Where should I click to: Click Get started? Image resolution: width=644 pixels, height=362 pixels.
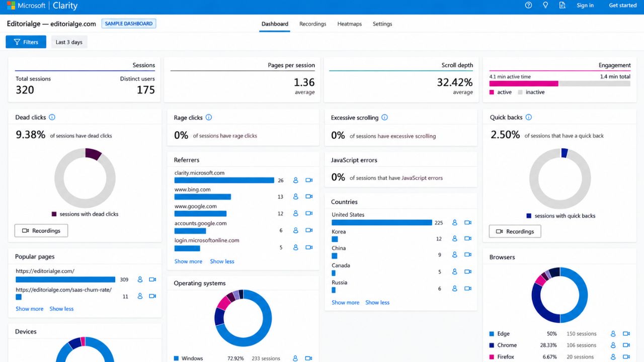(x=623, y=6)
